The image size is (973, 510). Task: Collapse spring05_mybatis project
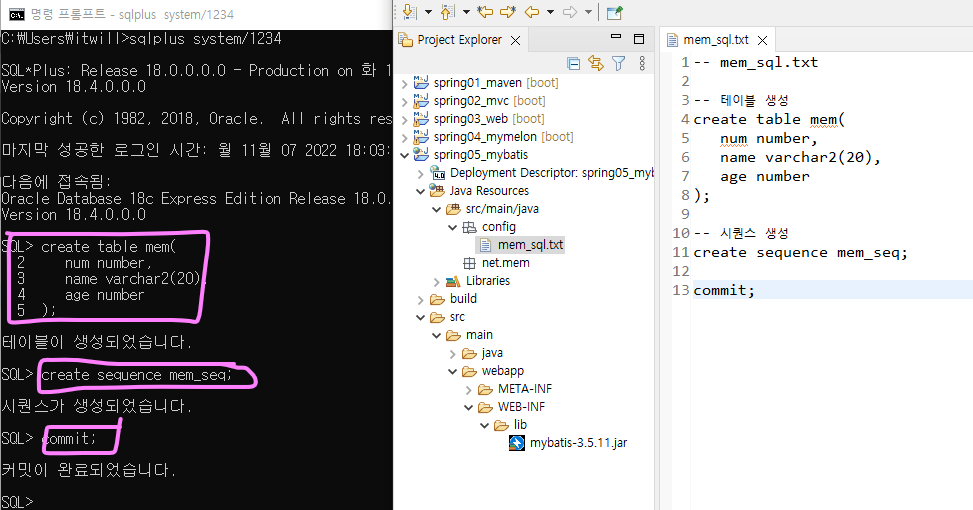click(x=405, y=155)
